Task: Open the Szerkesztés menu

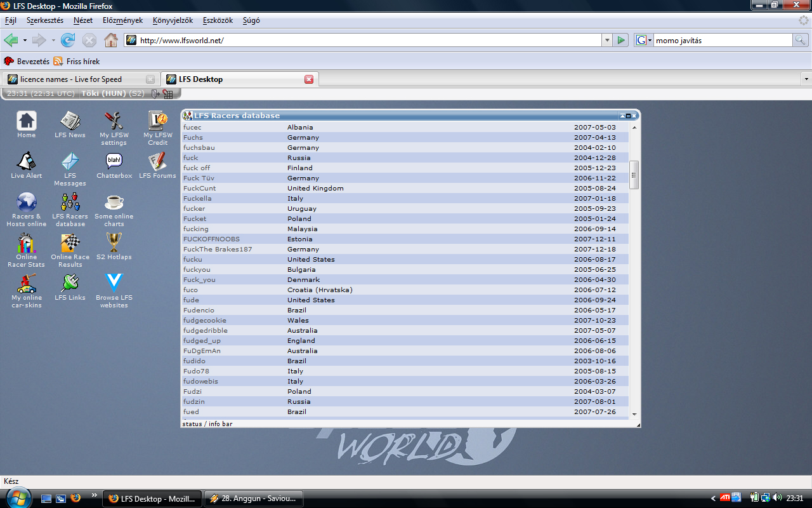Action: pos(45,20)
